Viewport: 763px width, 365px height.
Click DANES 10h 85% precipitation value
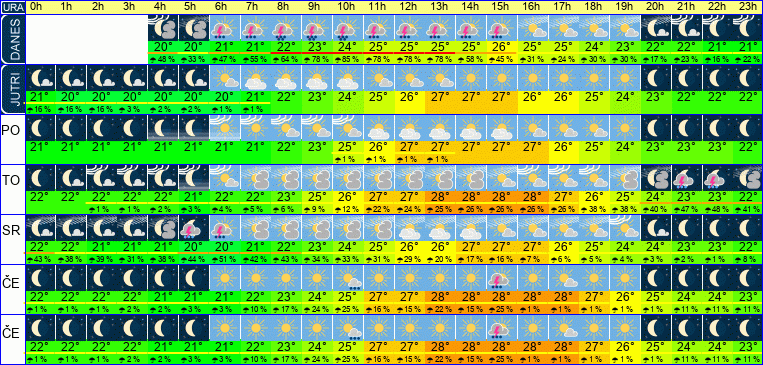(348, 59)
